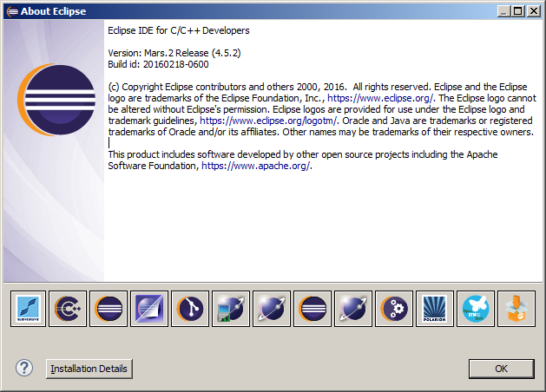Minimize the About Eclipse window

pyautogui.click(x=503, y=11)
